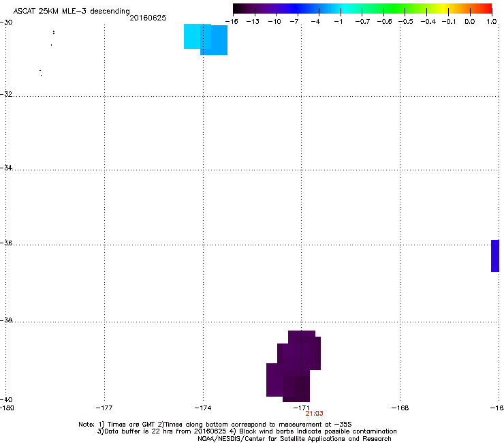Click the -171 longitude axis label
504x443 pixels.
tap(302, 408)
